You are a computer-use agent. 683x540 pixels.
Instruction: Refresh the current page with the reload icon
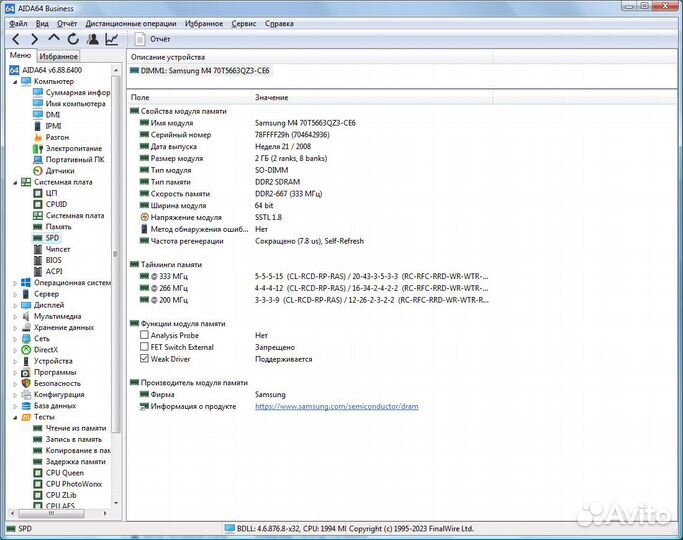point(73,39)
